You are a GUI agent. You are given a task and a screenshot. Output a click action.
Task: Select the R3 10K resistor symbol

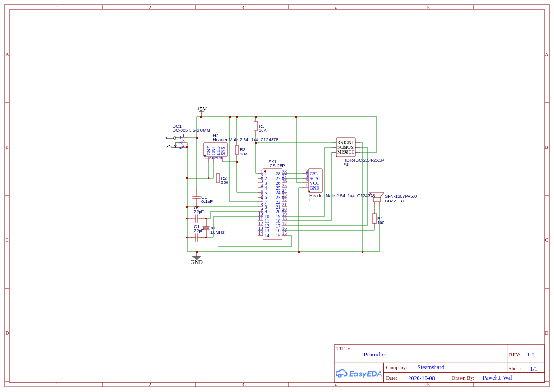pos(237,150)
